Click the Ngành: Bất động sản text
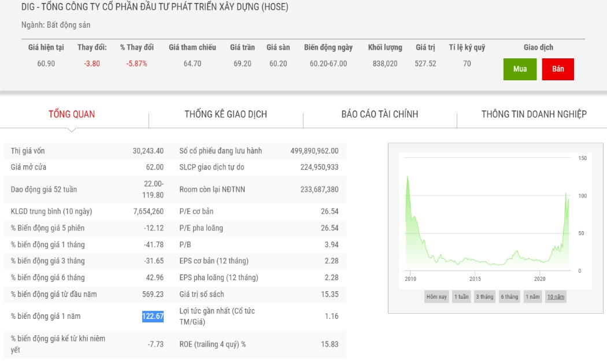 coord(55,25)
